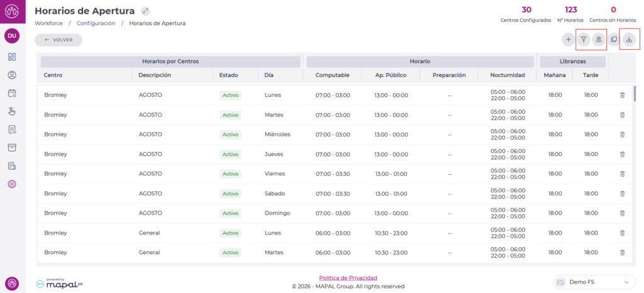Open the funnel filter options
This screenshot has width=644, height=293.
coord(584,40)
